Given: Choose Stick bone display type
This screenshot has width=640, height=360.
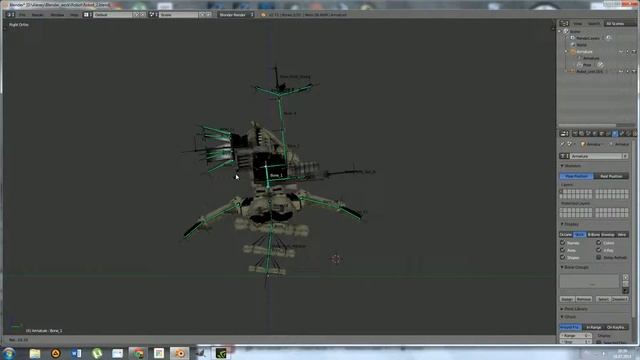Looking at the screenshot, I should (x=580, y=235).
